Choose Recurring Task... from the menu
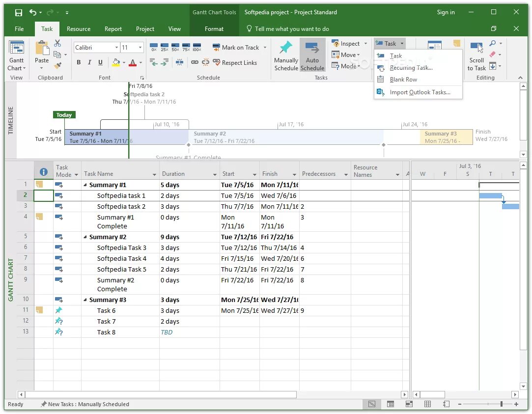The width and height of the screenshot is (532, 414). [418, 68]
